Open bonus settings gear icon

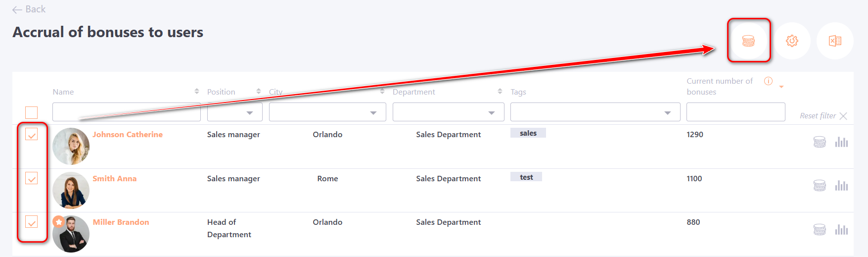tap(792, 41)
